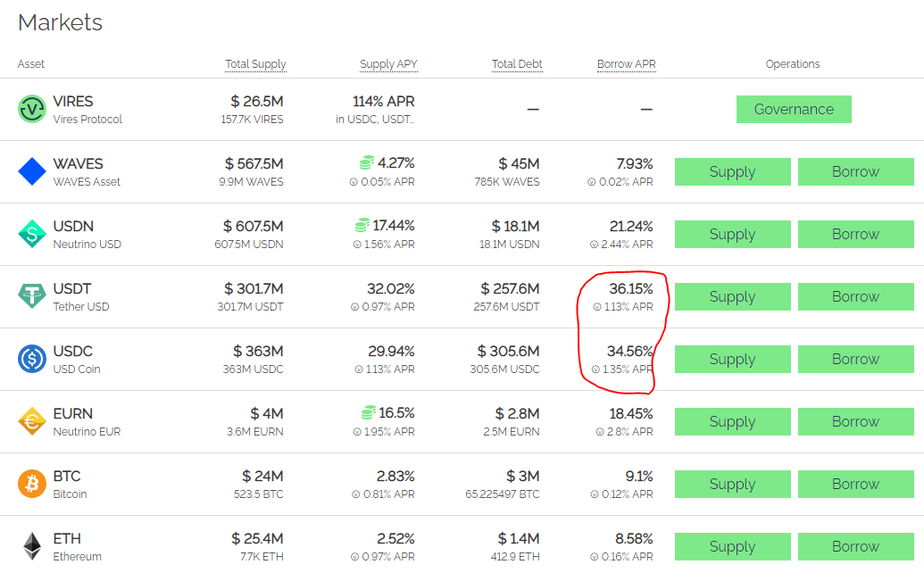Click the Supply APY column header
924x581 pixels.
tap(388, 64)
